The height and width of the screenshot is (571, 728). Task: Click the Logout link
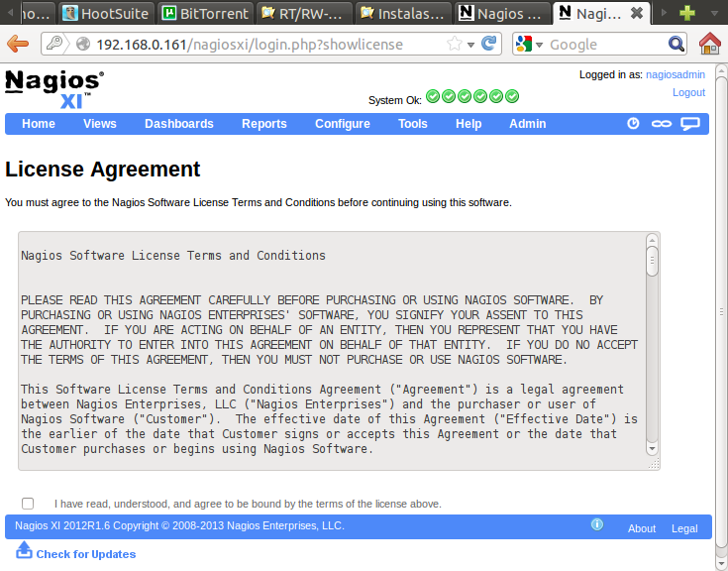tap(688, 92)
